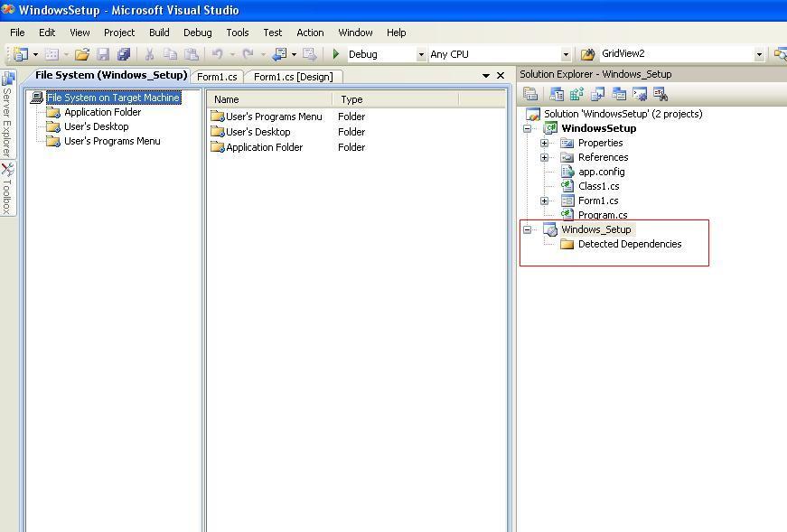Viewport: 787px width, 532px height.
Task: Expand the References node
Action: (x=544, y=157)
